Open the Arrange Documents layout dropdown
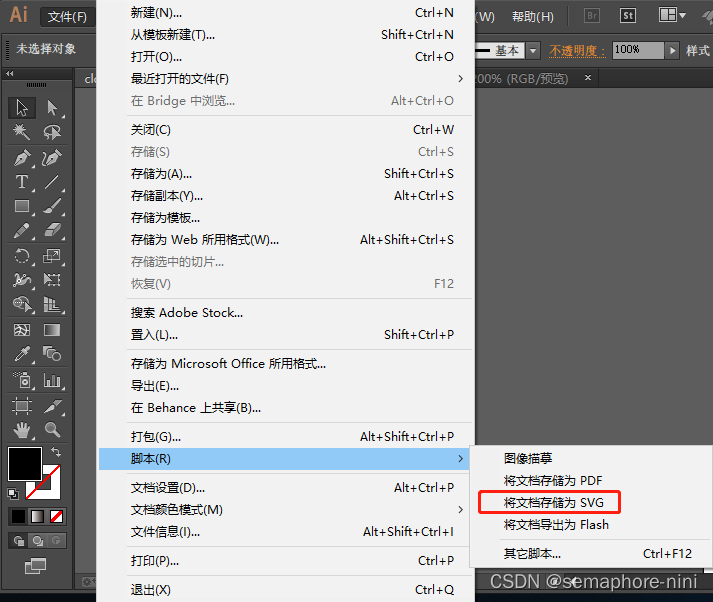The image size is (713, 602). pos(673,15)
